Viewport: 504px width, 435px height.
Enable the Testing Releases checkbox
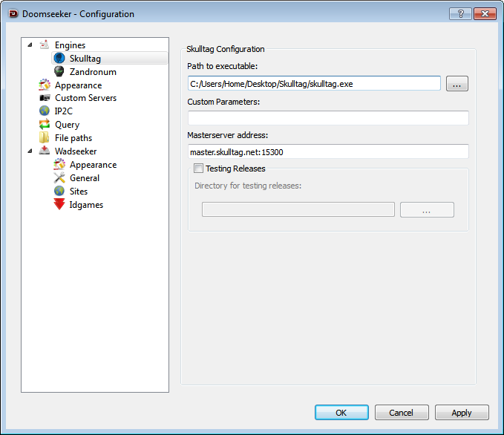pyautogui.click(x=198, y=169)
